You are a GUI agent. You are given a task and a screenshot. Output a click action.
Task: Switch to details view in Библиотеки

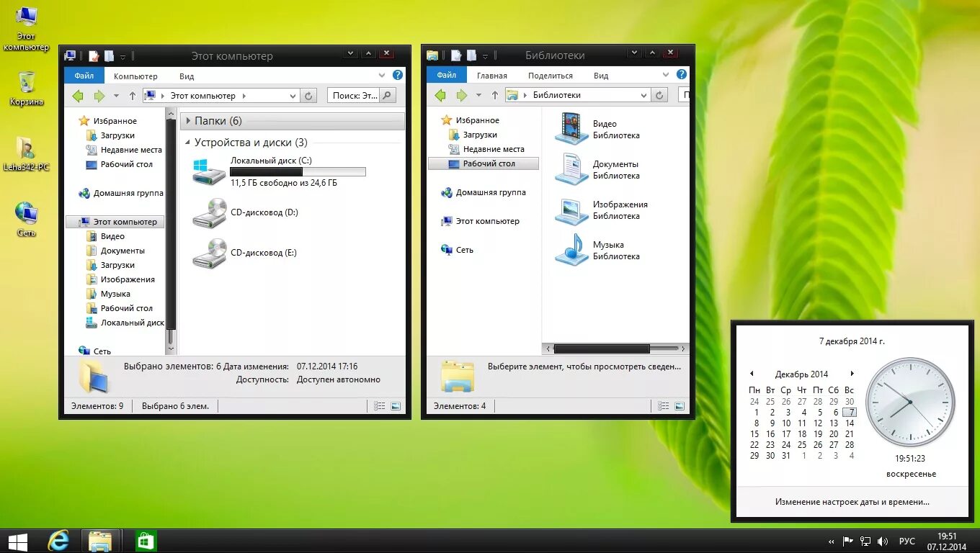(x=664, y=406)
